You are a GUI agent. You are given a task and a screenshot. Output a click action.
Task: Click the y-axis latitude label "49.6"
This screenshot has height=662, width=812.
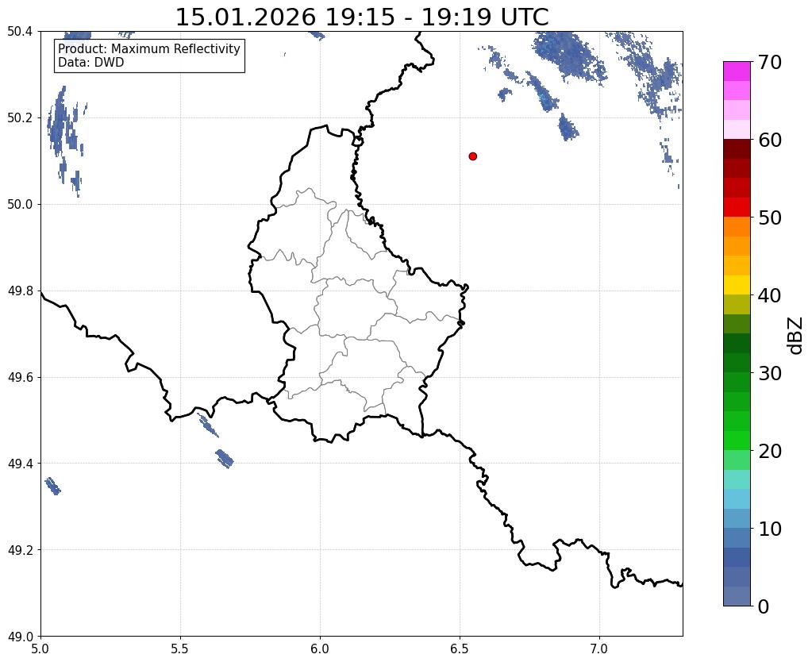[x=20, y=378]
